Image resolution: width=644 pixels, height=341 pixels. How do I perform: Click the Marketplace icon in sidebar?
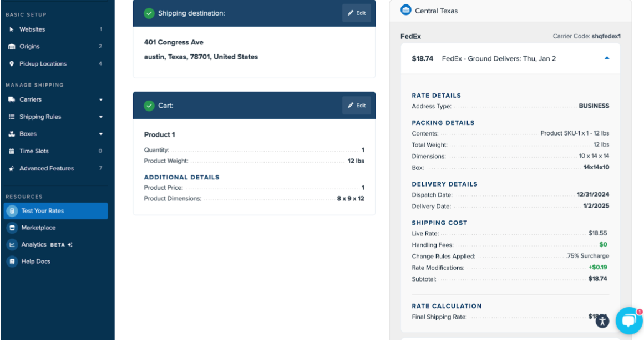[x=12, y=228]
